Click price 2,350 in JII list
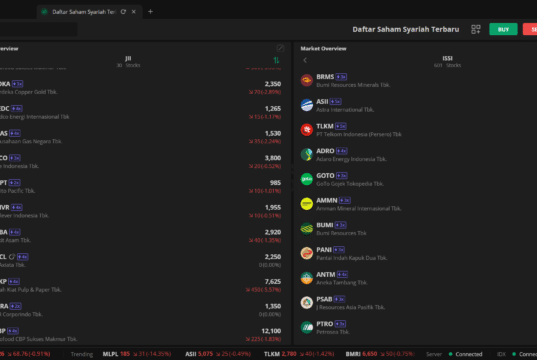The image size is (537, 360). point(273,84)
